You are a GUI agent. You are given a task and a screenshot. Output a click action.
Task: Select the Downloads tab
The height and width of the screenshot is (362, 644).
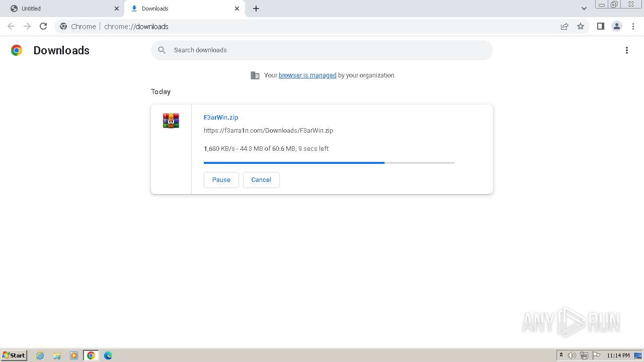pyautogui.click(x=185, y=9)
